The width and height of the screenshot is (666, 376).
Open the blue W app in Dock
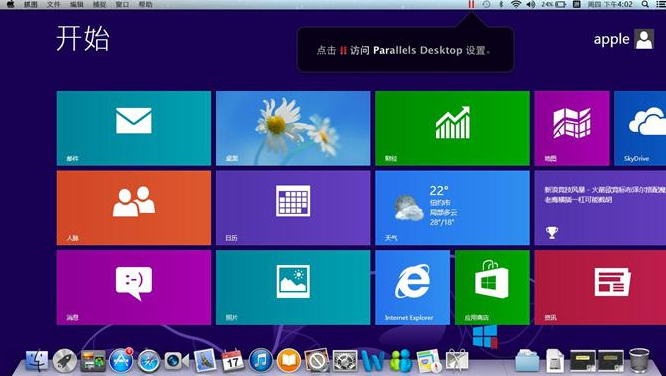[x=373, y=361]
